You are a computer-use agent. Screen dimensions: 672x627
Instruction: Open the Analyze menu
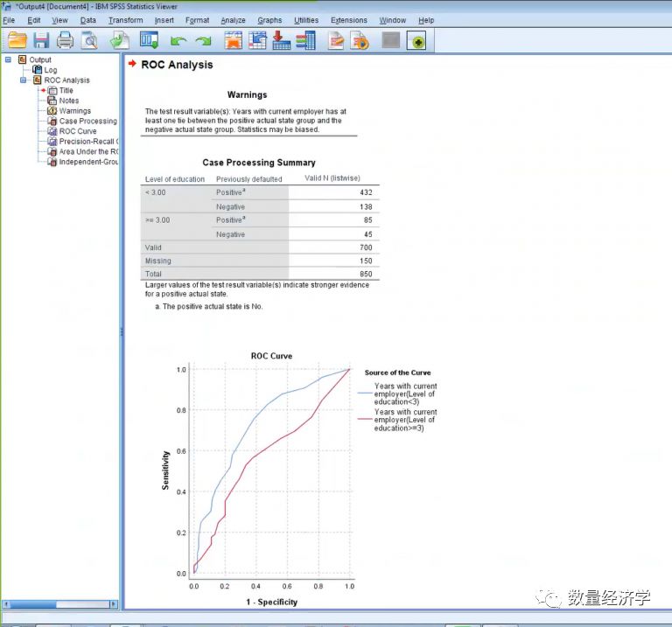point(233,20)
